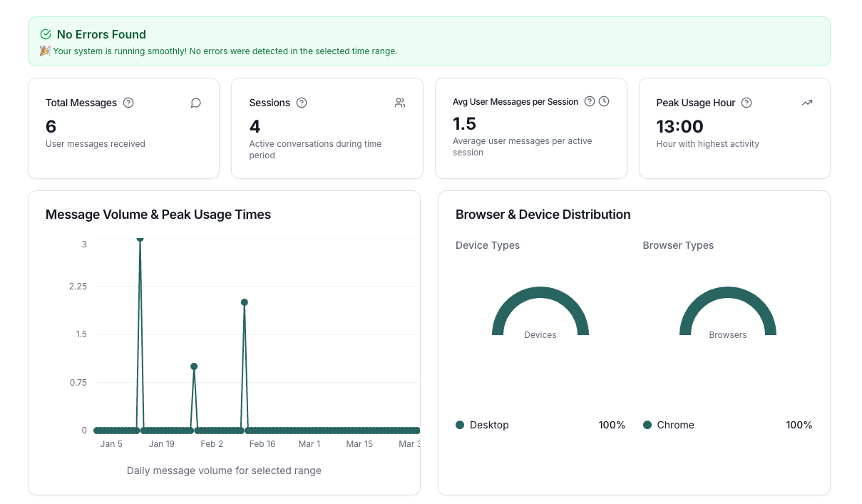Click the Chrome legend label
The width and height of the screenshot is (862, 504).
click(x=675, y=425)
